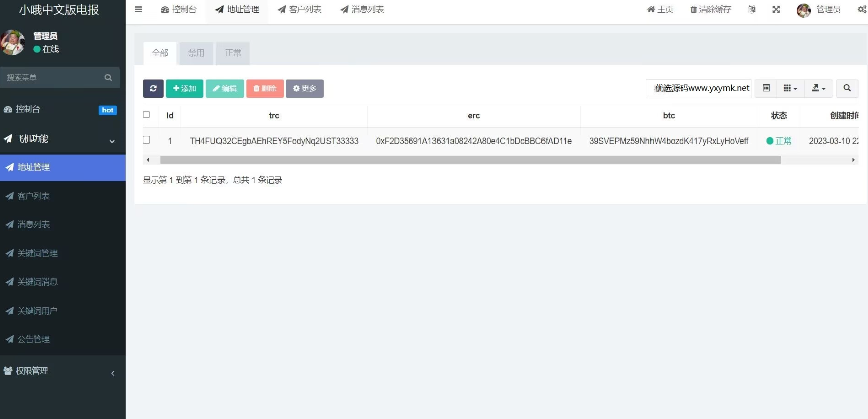Click the horizontal table scrollbar thumb
The height and width of the screenshot is (419, 868).
[470, 160]
